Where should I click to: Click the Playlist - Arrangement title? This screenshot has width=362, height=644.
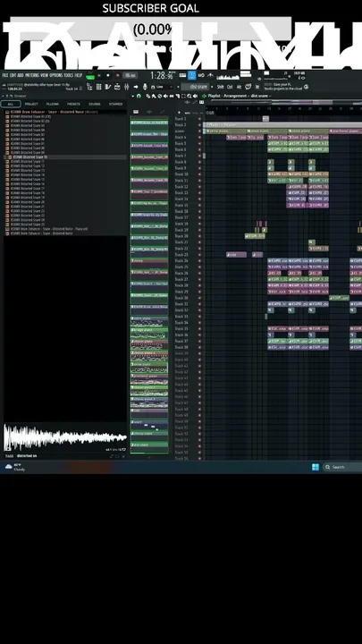(240, 96)
